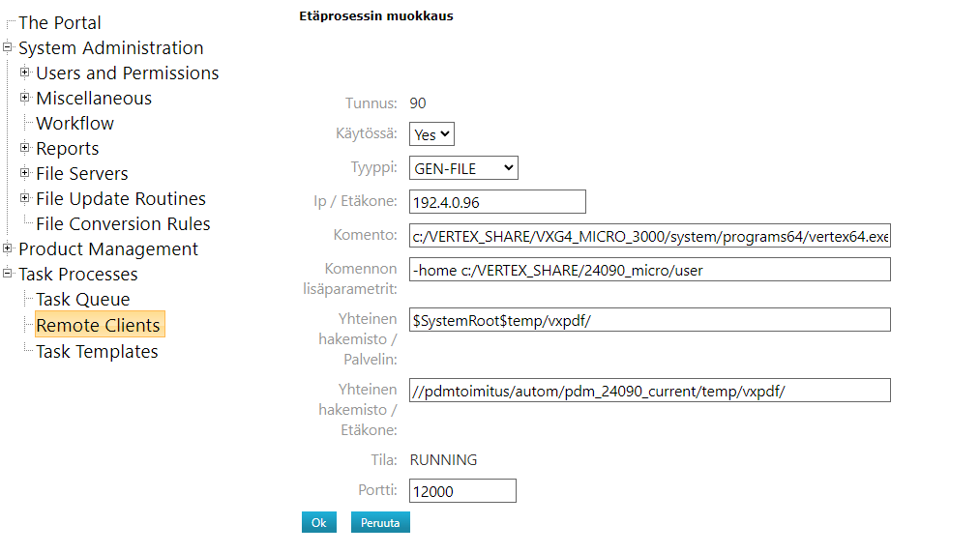Click the Ok button

(x=318, y=522)
